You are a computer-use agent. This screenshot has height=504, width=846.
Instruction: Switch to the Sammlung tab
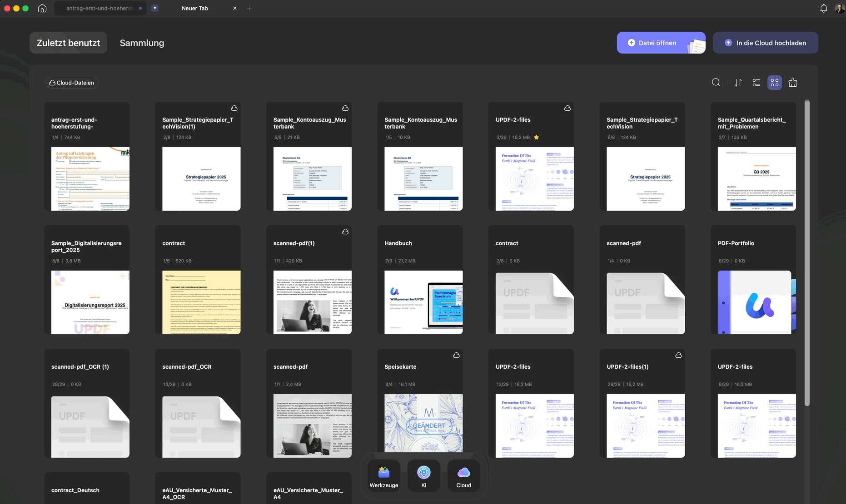tap(142, 43)
